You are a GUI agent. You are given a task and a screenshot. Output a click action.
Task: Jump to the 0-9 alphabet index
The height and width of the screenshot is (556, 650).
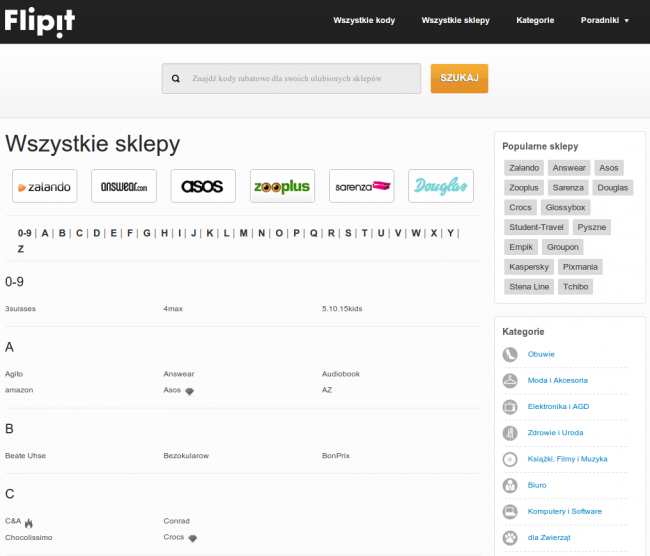click(x=24, y=233)
